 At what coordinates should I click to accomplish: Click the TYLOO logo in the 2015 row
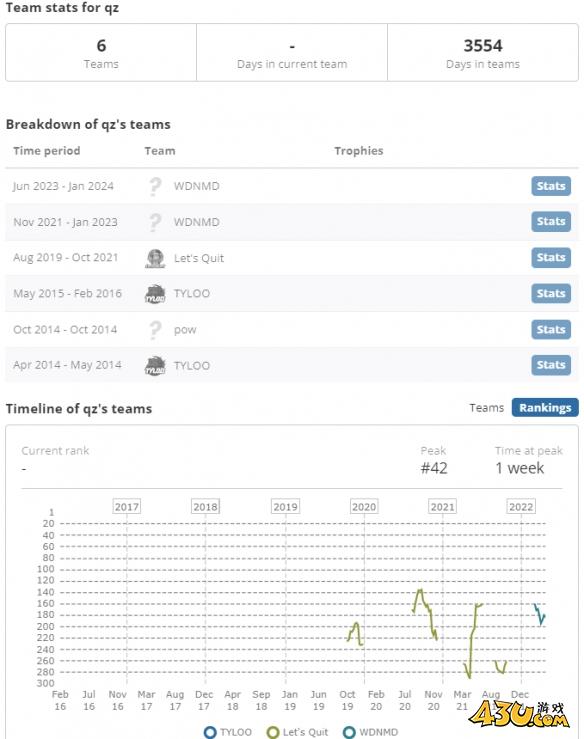point(155,294)
